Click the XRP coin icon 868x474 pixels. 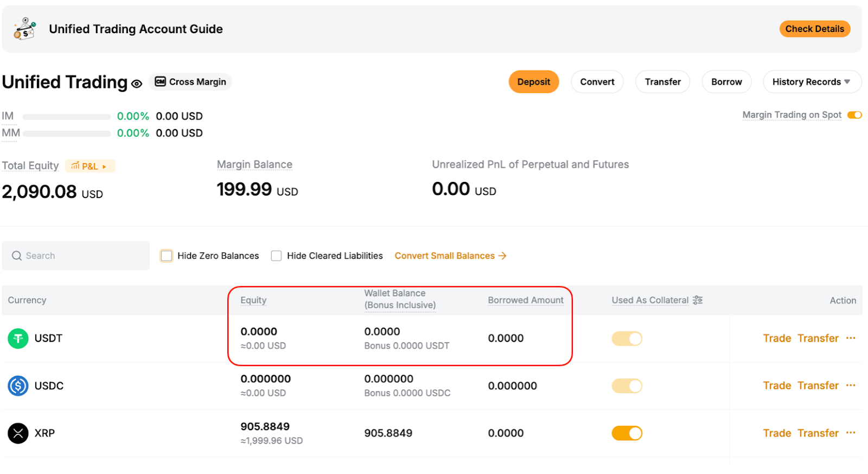pyautogui.click(x=18, y=433)
